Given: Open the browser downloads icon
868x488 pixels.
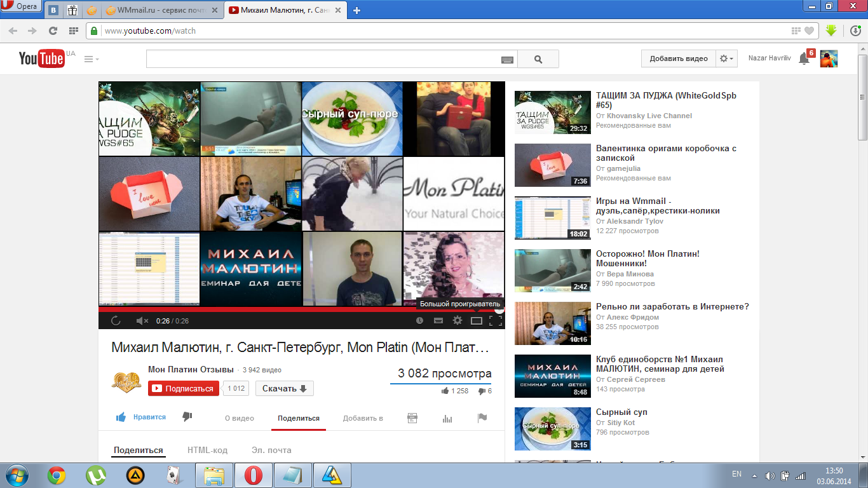Looking at the screenshot, I should coord(856,30).
